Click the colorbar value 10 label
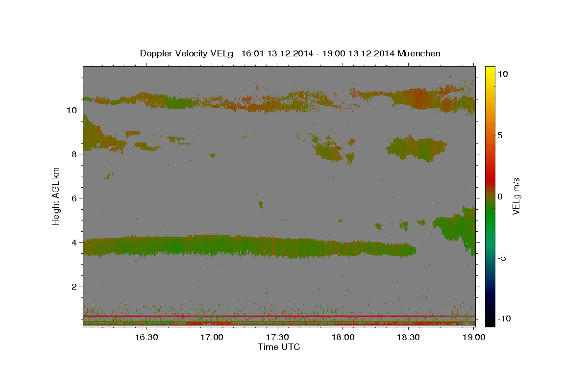588x392 pixels. [503, 73]
